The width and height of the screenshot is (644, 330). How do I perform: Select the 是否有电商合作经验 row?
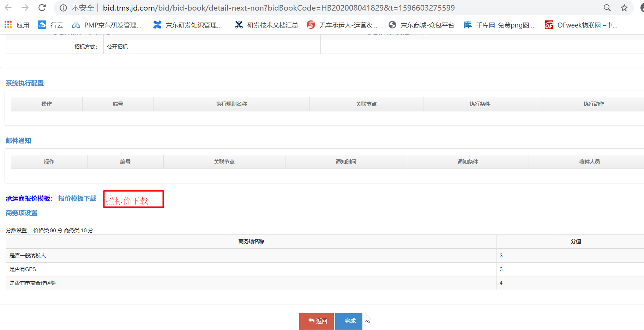325,283
